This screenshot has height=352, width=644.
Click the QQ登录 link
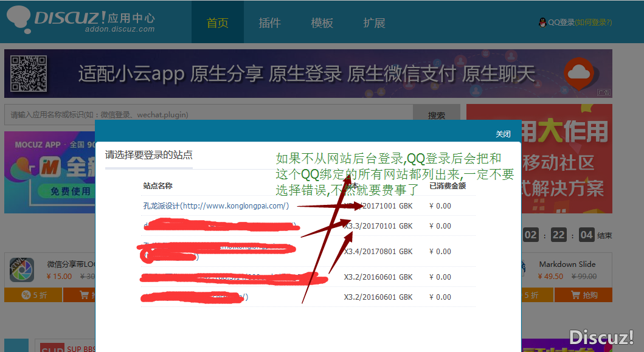tap(561, 22)
